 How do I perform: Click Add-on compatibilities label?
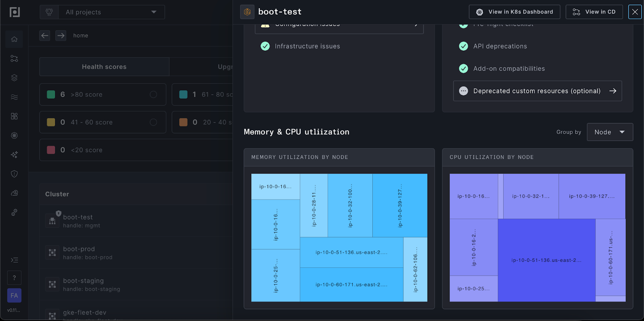[x=509, y=68]
